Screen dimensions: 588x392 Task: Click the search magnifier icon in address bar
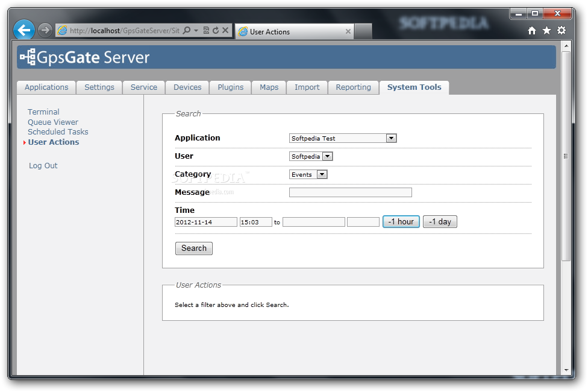tap(186, 30)
